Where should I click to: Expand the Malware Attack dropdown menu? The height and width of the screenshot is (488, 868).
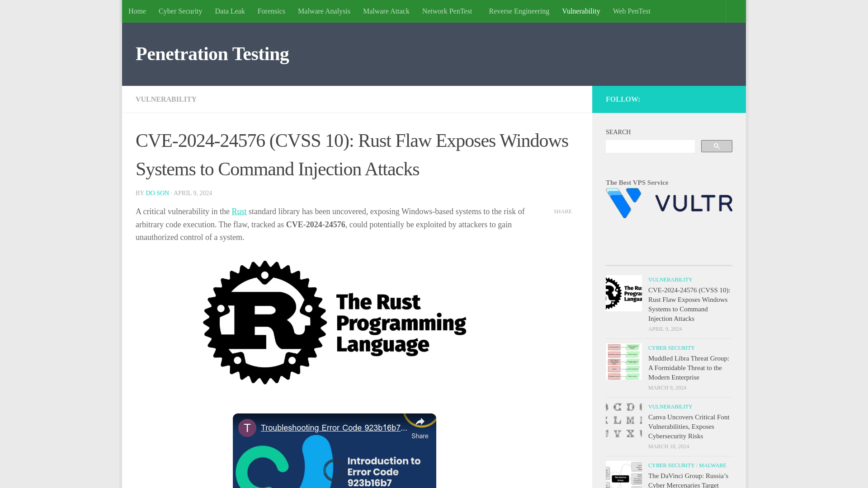386,11
